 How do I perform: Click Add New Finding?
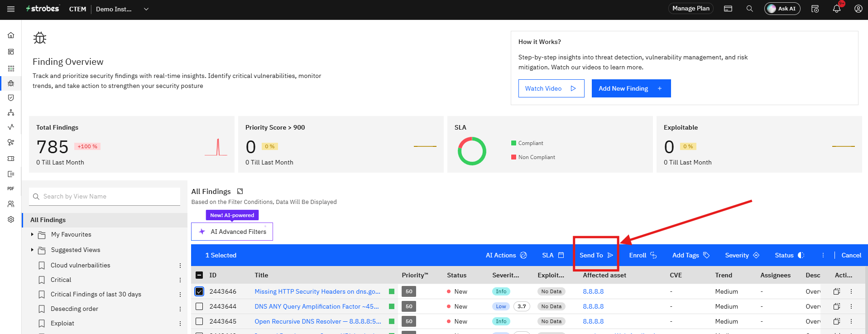pos(631,88)
